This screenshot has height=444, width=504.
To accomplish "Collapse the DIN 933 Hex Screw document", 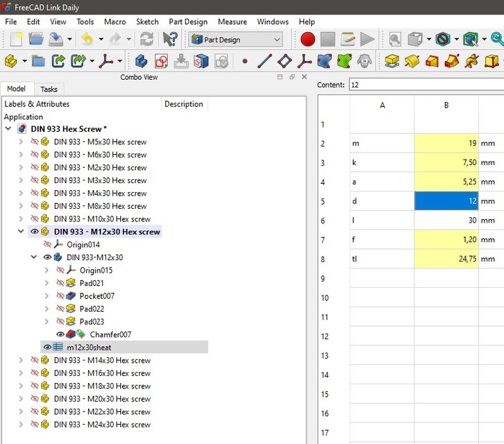I will point(8,129).
